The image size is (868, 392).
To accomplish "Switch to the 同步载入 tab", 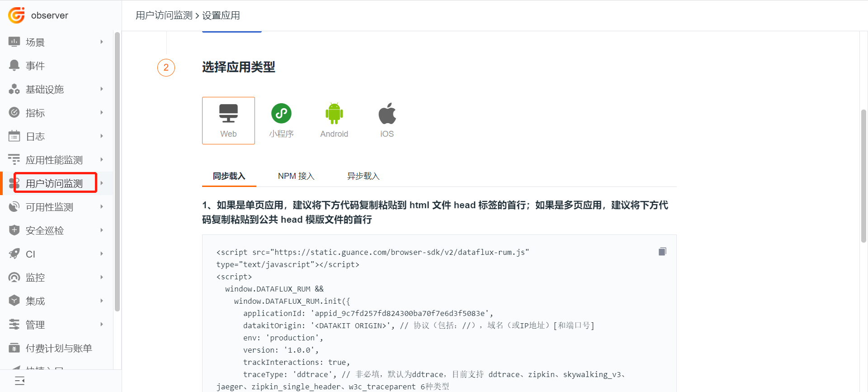I will [229, 176].
